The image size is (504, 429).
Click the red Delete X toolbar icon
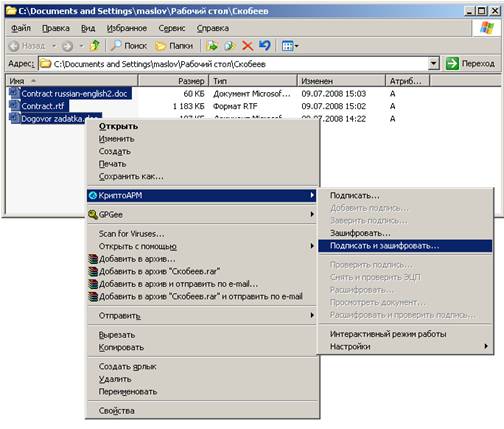point(247,46)
